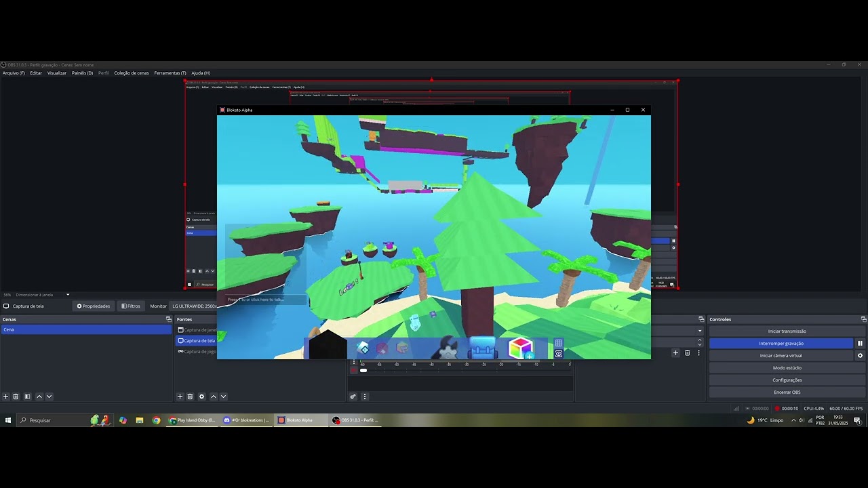Open transition properties three-dot menu

tap(697, 353)
